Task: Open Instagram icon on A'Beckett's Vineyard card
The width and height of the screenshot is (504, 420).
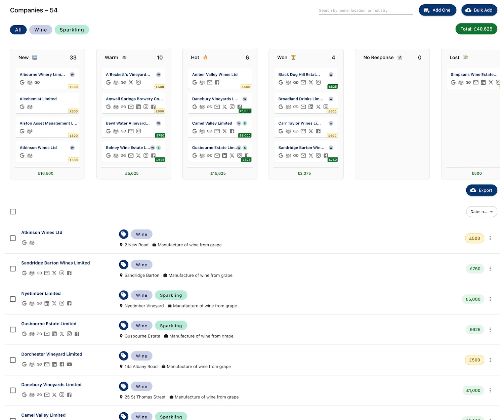Action: click(138, 82)
